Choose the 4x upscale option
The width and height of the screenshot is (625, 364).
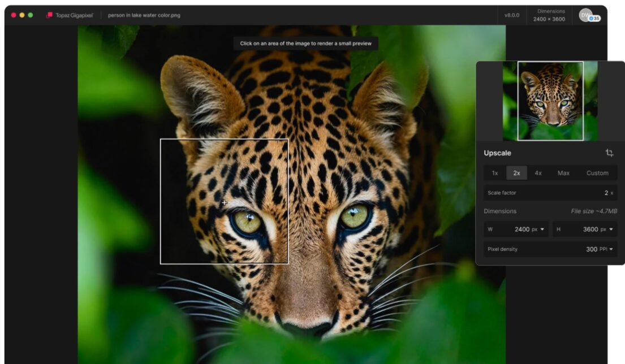[538, 173]
